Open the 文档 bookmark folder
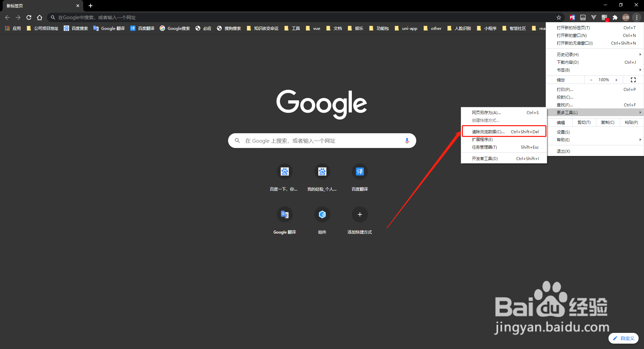This screenshot has height=349, width=644. tap(334, 29)
